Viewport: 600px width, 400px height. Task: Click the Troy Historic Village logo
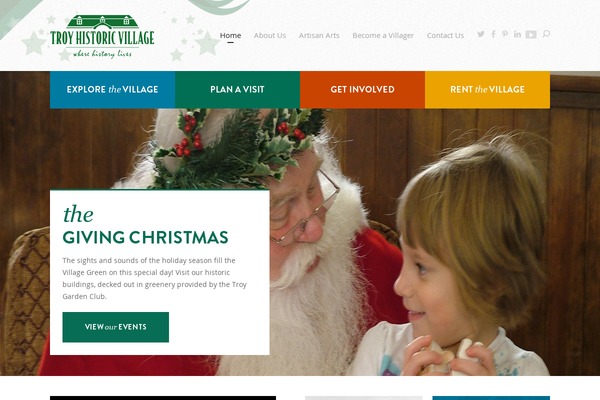point(102,37)
